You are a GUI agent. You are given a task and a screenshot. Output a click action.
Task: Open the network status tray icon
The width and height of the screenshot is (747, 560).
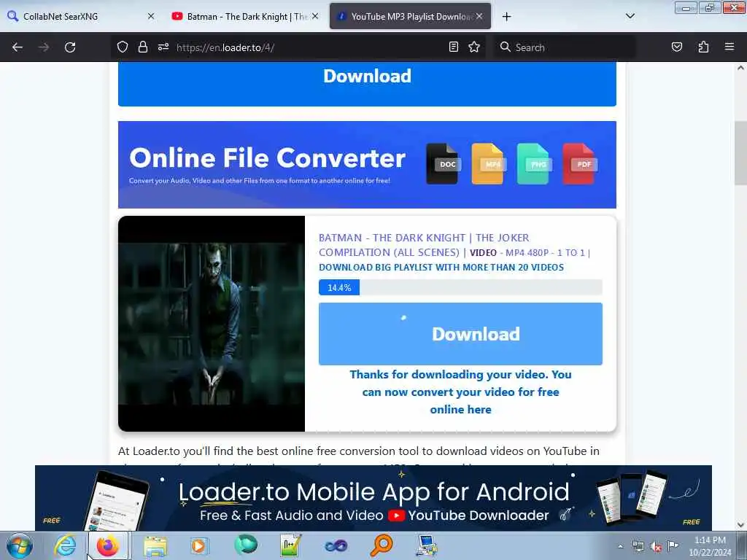pos(638,546)
